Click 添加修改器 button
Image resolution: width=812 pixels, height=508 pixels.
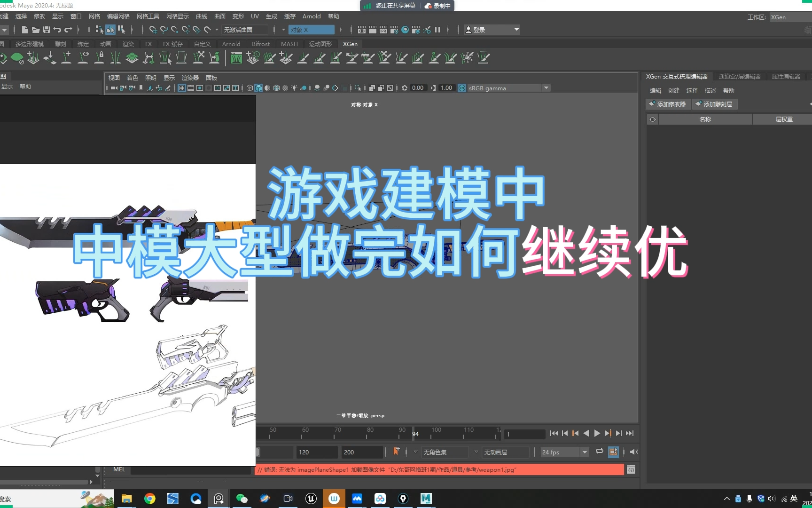click(668, 104)
